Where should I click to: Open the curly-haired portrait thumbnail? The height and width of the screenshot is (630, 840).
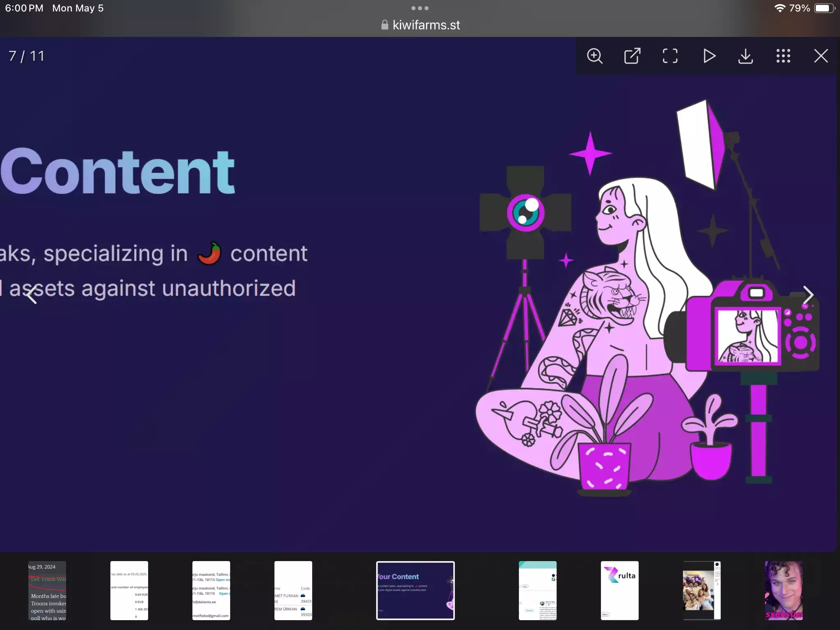[784, 591]
